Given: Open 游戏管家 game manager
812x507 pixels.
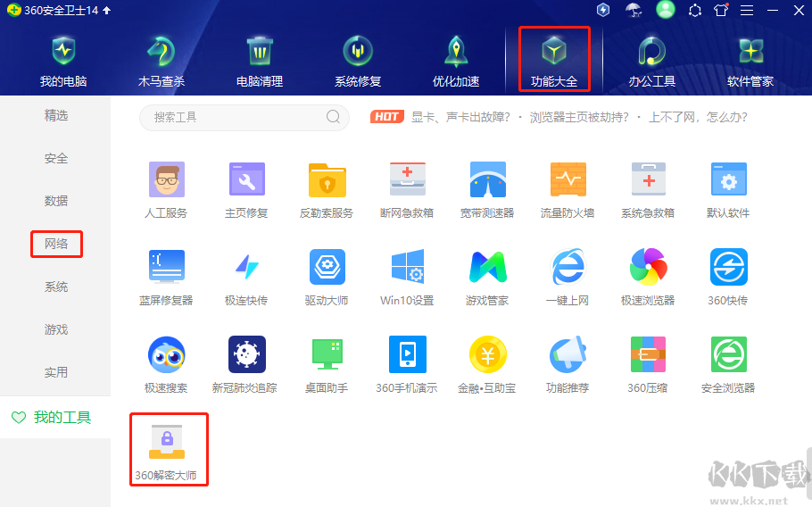Looking at the screenshot, I should [x=487, y=277].
